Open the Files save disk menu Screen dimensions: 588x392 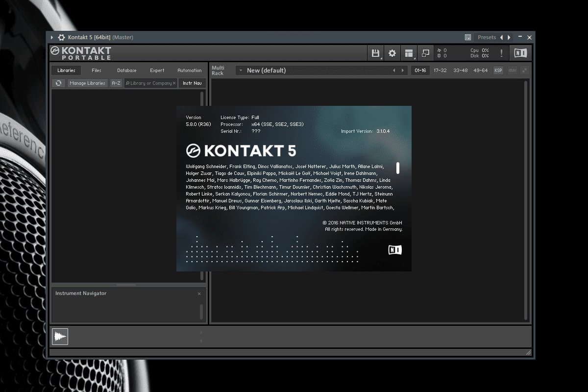(375, 53)
